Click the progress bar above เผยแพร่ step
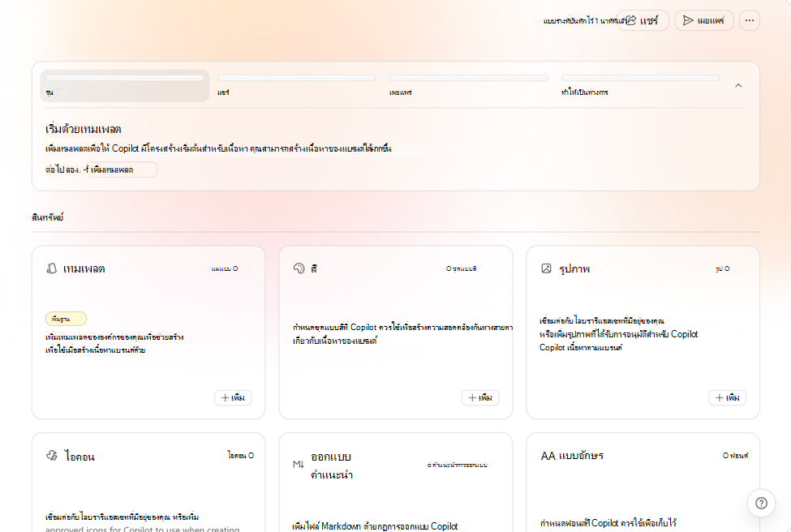Image resolution: width=791 pixels, height=532 pixels. click(469, 78)
